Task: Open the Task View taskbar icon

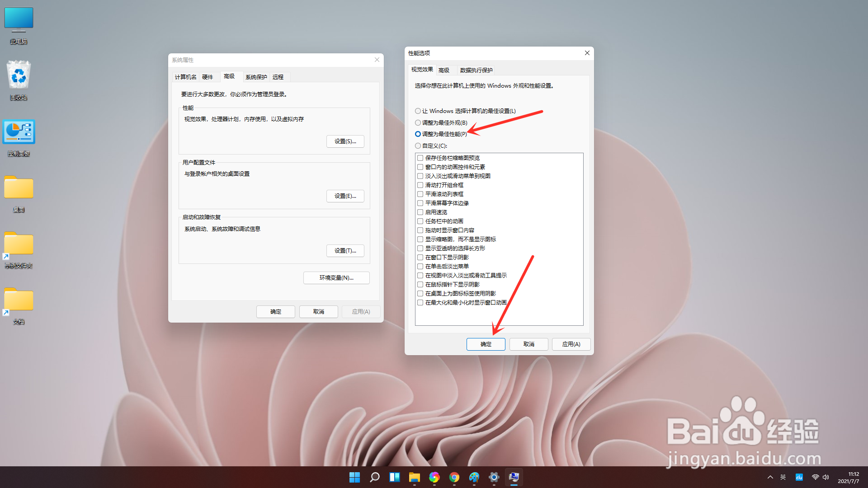Action: (395, 477)
